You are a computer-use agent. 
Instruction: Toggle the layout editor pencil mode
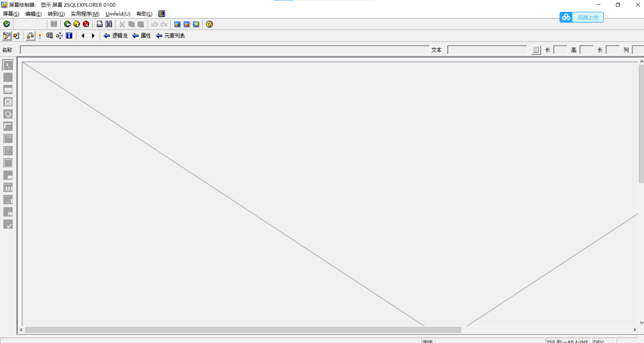coord(6,35)
